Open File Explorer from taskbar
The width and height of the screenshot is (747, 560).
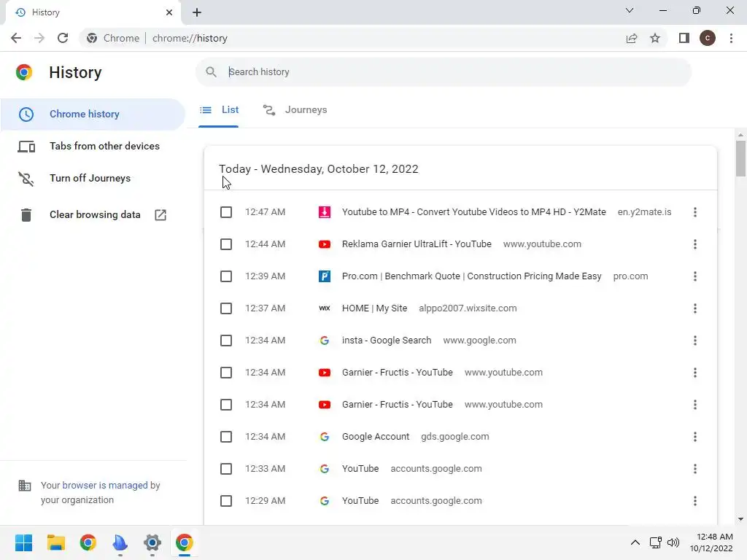coord(55,542)
